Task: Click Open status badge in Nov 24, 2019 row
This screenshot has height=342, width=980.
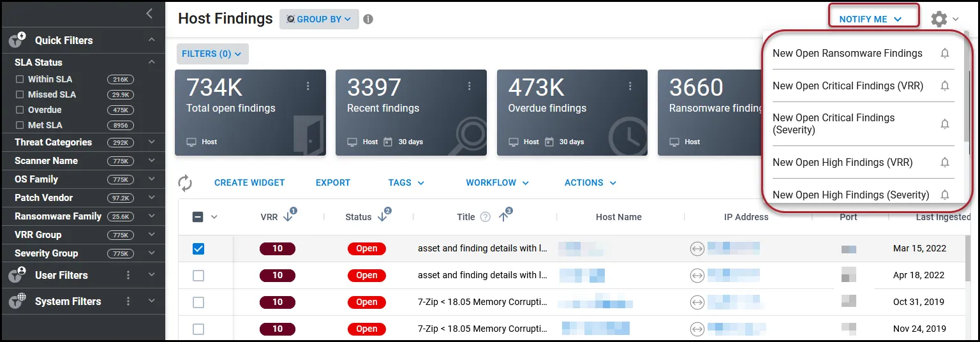Action: [367, 329]
